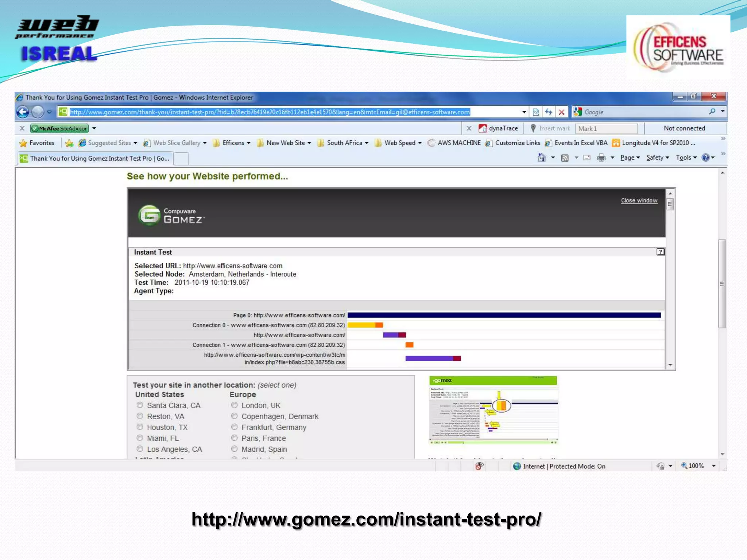Click the Refresh page icon
The height and width of the screenshot is (560, 747).
(548, 112)
